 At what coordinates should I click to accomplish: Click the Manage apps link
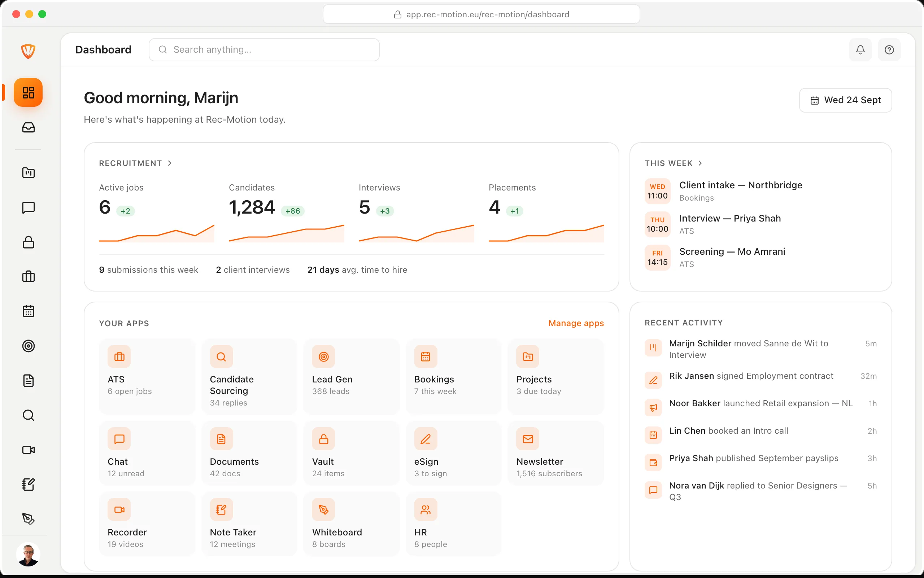[576, 323]
